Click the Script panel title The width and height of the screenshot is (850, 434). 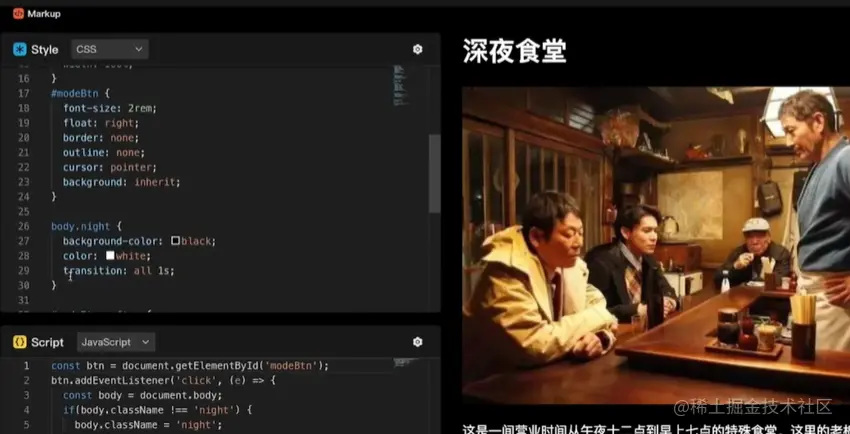tap(47, 342)
